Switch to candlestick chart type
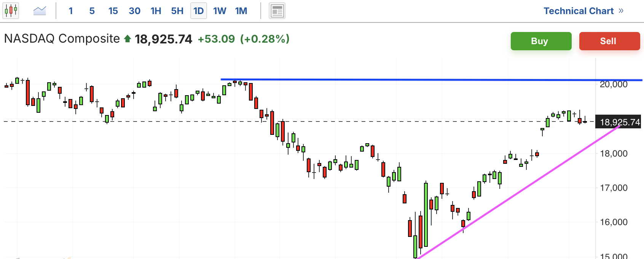Image resolution: width=644 pixels, height=259 pixels. 11,10
